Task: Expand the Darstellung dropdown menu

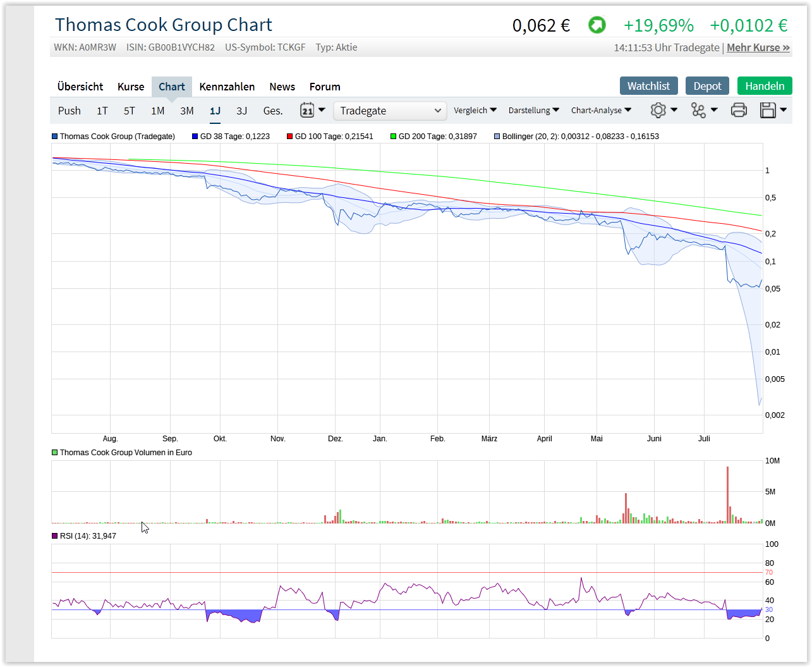Action: pyautogui.click(x=533, y=110)
